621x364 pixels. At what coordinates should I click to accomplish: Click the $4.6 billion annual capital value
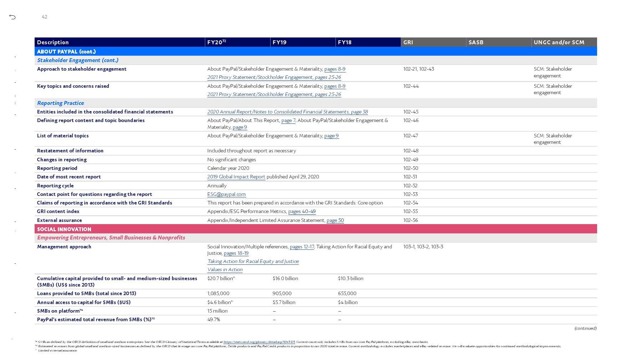click(x=220, y=303)
